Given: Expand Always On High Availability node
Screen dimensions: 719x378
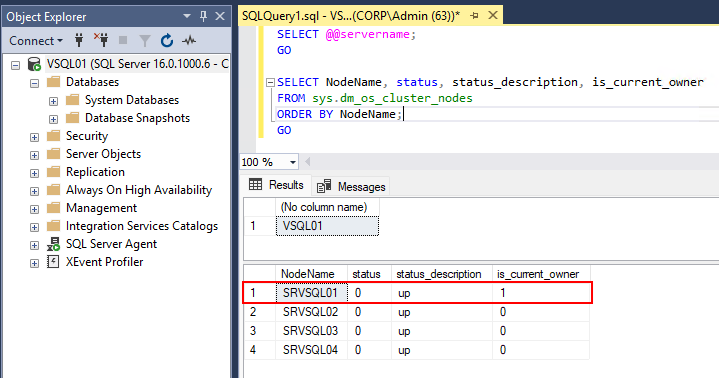Looking at the screenshot, I should [34, 191].
